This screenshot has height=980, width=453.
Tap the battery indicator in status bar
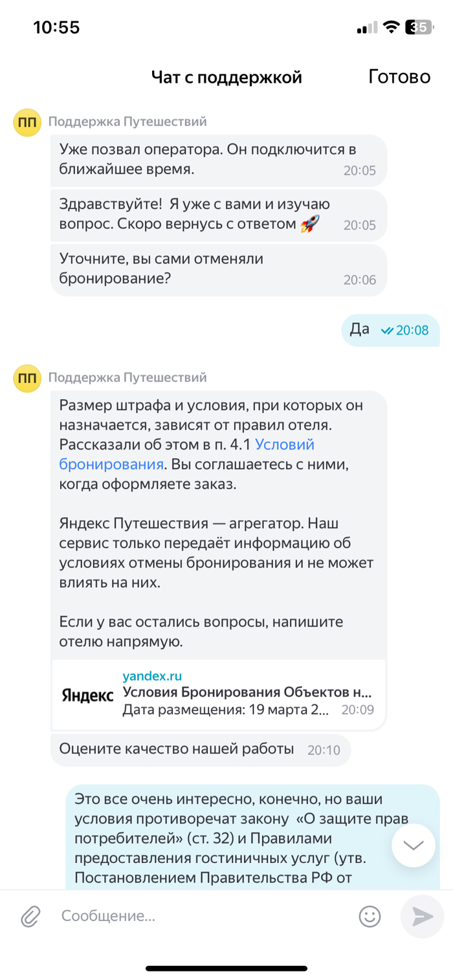click(x=418, y=27)
